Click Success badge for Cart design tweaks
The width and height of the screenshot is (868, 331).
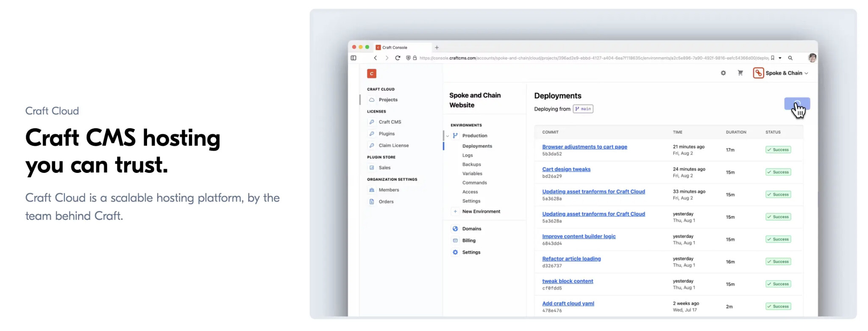778,172
